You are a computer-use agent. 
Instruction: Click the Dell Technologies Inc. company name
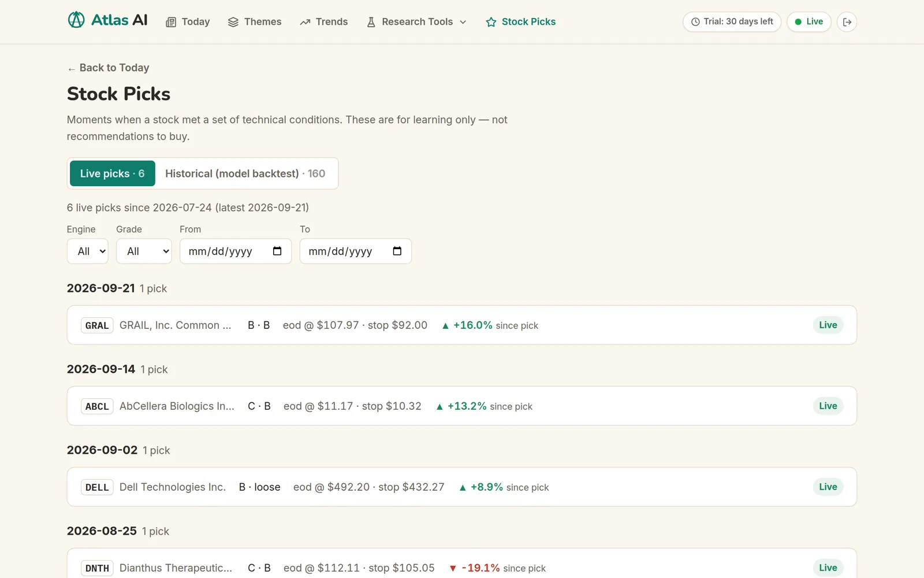coord(173,487)
